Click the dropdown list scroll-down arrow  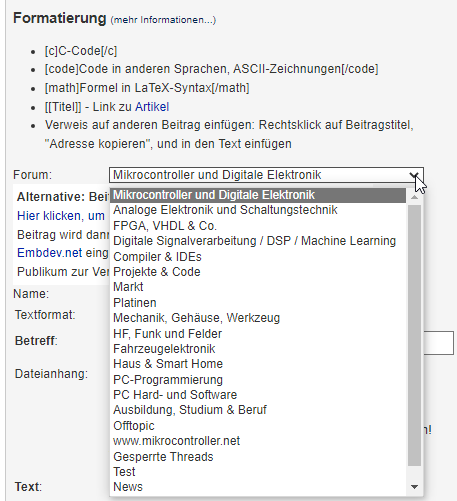414,487
